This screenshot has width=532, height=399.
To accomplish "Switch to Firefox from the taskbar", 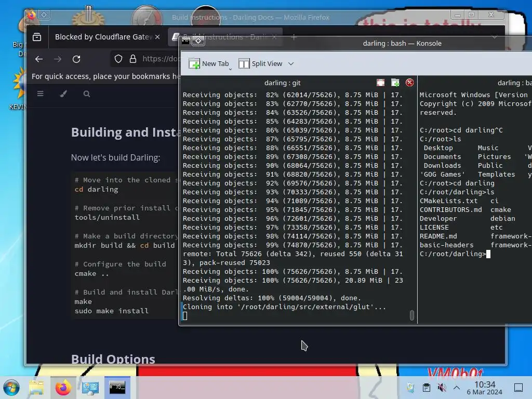I will 63,388.
